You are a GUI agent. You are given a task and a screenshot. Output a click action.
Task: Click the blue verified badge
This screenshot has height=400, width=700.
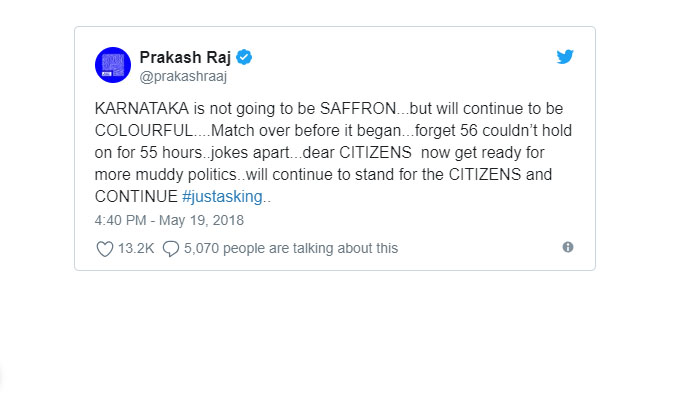click(x=244, y=57)
